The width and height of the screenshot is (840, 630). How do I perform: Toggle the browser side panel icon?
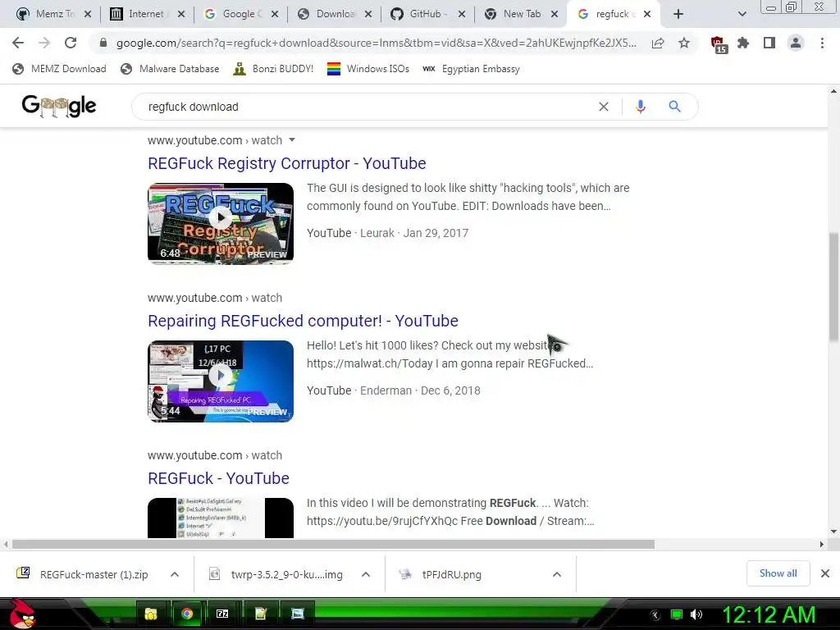tap(769, 43)
